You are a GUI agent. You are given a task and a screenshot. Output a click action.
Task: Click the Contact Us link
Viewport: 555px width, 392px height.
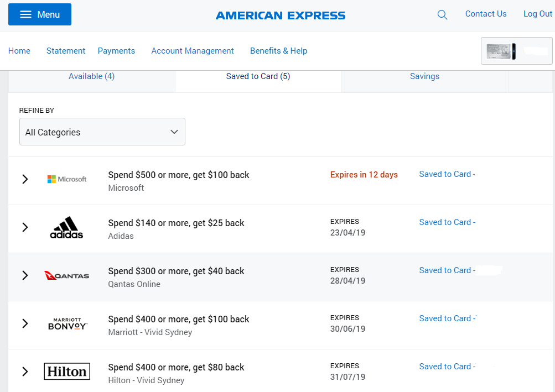click(486, 14)
